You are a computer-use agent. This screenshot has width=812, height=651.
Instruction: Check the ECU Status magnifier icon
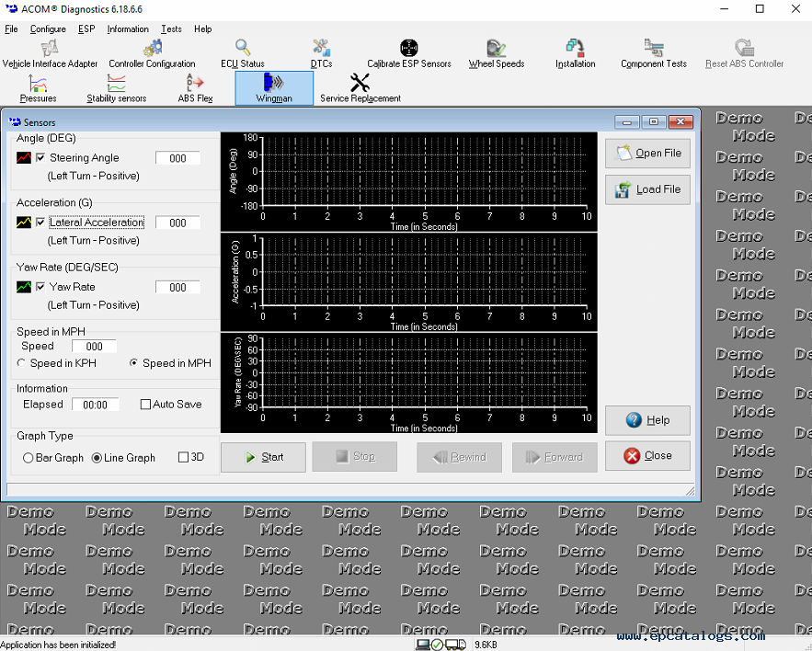click(x=243, y=48)
